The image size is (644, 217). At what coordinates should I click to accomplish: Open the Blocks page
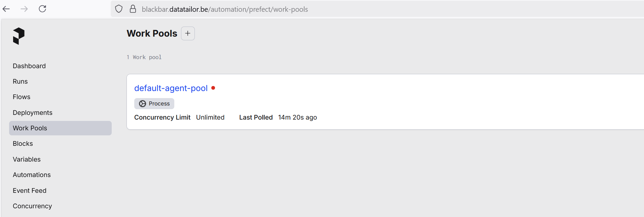(23, 143)
